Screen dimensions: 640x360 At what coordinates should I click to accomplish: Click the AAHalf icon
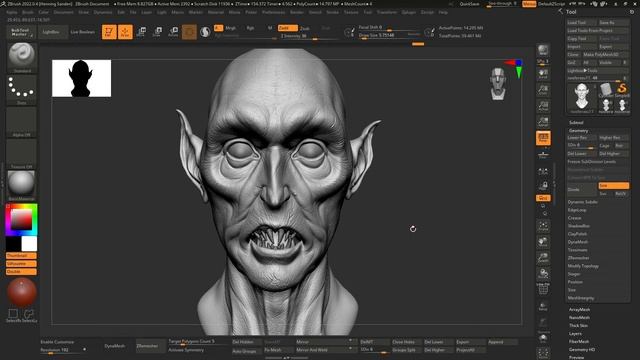(543, 122)
